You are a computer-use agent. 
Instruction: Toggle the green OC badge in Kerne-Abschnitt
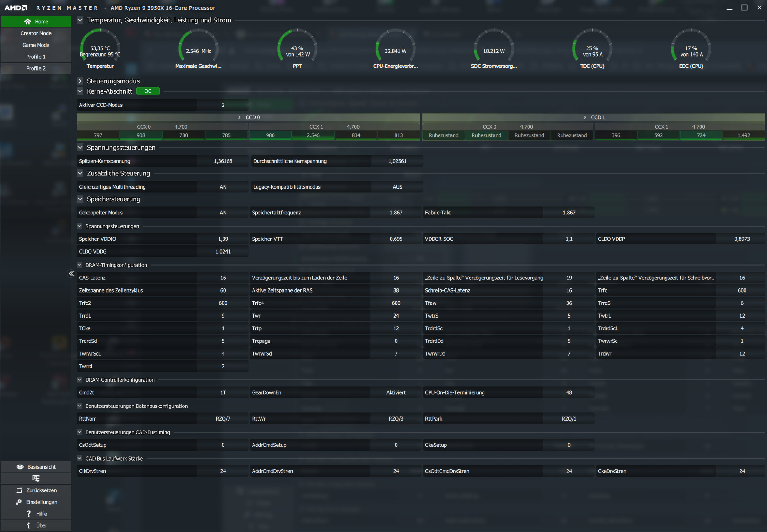(x=148, y=91)
